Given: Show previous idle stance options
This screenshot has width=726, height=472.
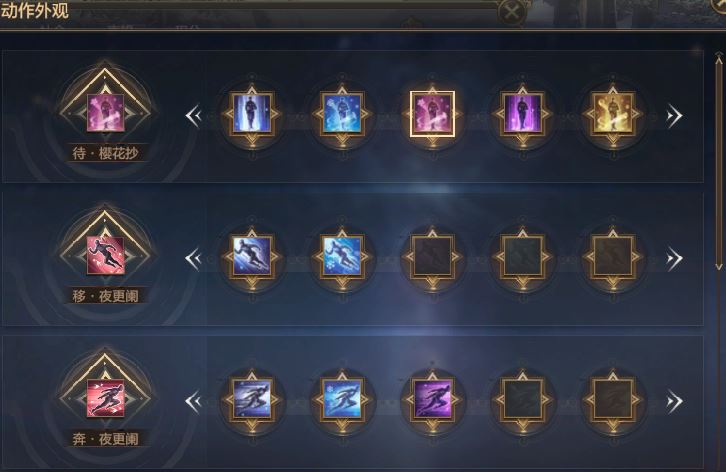Looking at the screenshot, I should pyautogui.click(x=194, y=116).
